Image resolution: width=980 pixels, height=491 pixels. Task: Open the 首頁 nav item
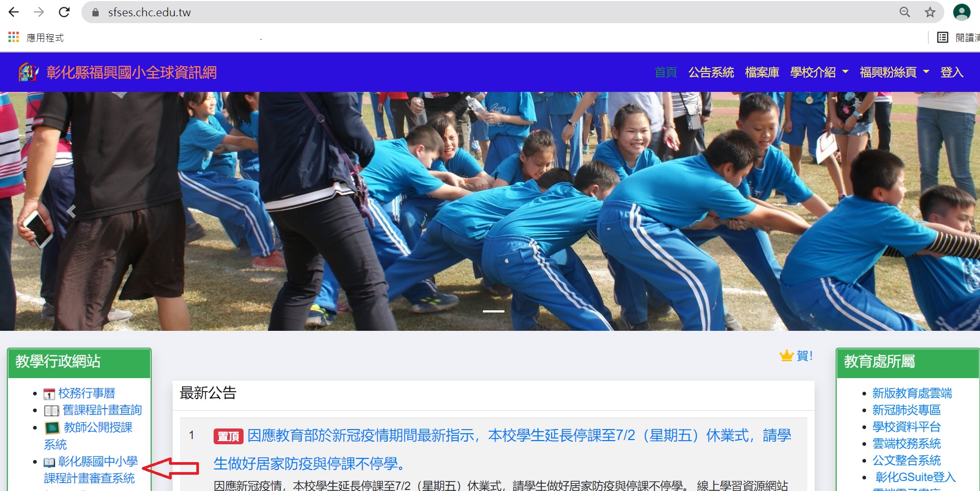666,72
